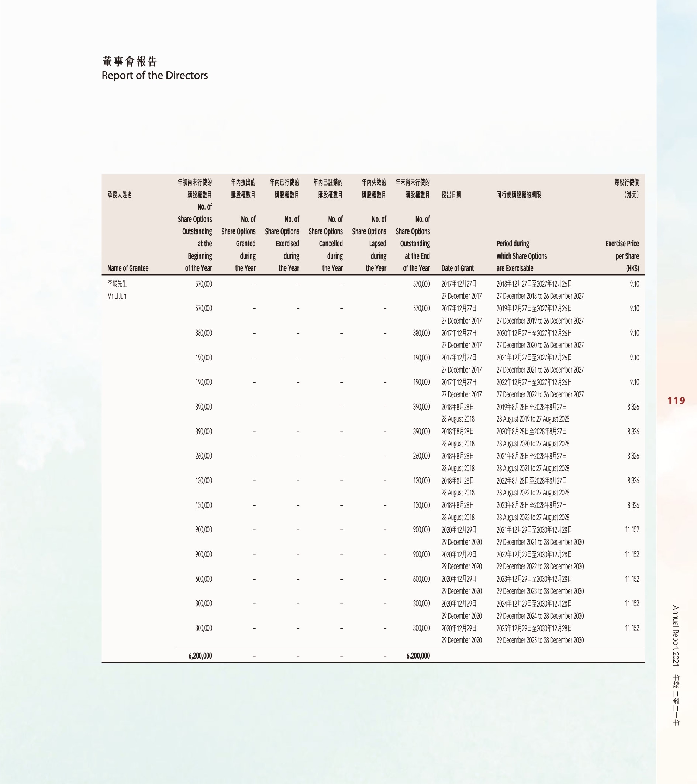
Task: Select the grantee name "Mr LI Jun"
Action: tap(117, 296)
